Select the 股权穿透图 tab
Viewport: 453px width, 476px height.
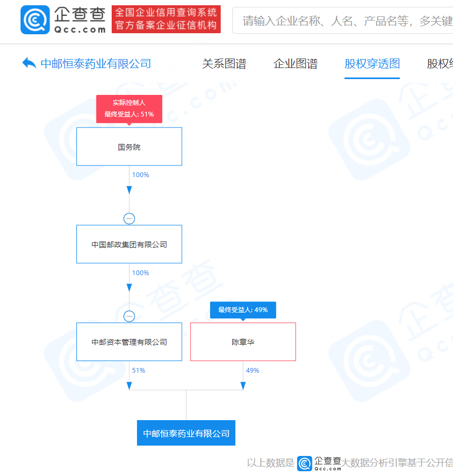(372, 64)
